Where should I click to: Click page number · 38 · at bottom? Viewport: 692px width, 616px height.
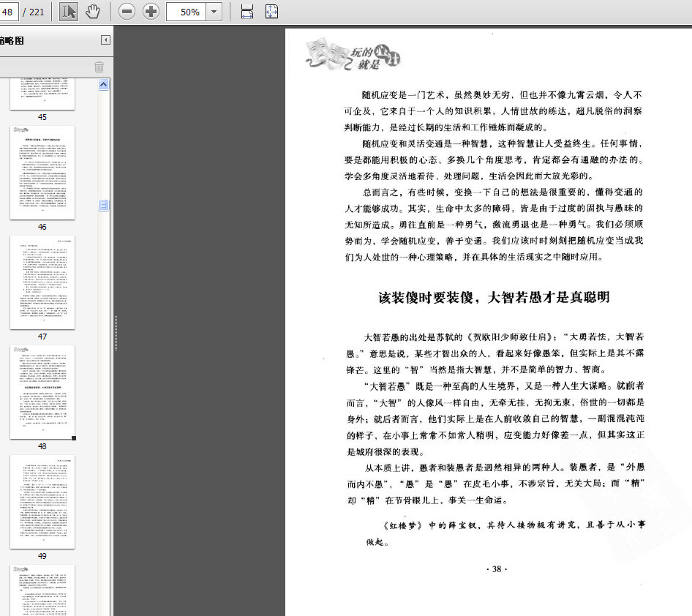[497, 569]
